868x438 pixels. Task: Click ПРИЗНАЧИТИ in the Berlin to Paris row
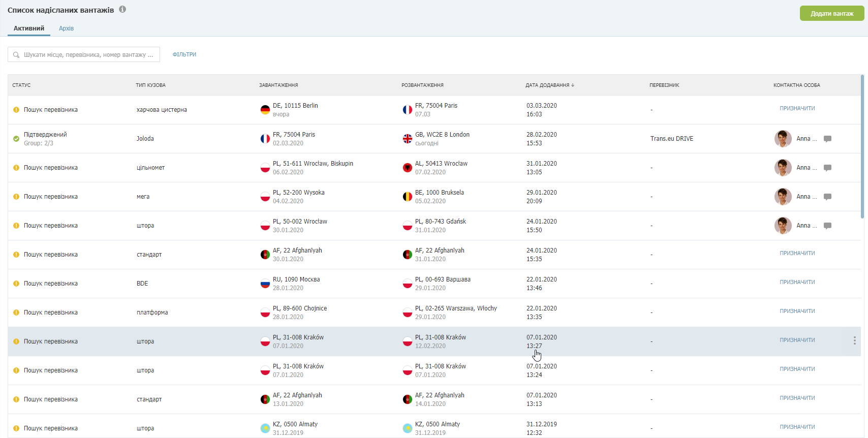pos(797,108)
